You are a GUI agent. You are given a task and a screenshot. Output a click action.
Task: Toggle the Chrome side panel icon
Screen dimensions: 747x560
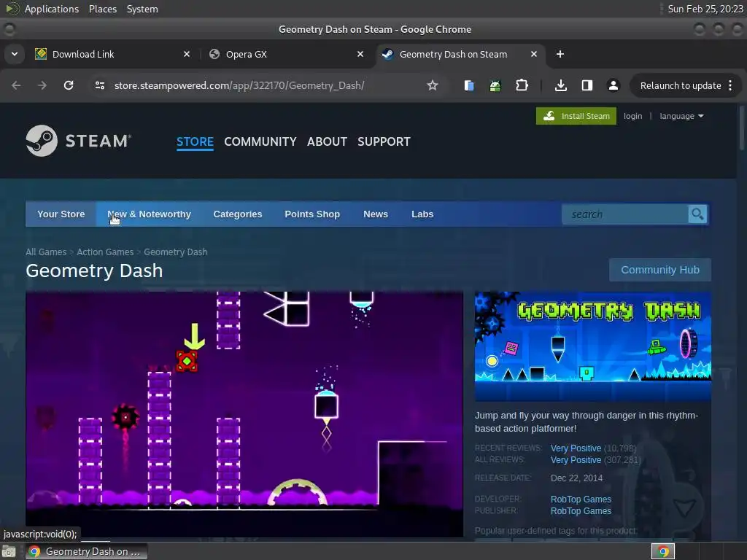pyautogui.click(x=587, y=85)
